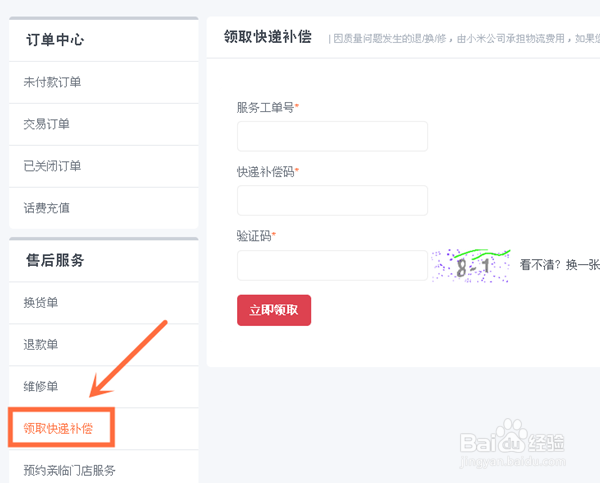600x483 pixels.
Task: Refresh captcha via 看不清？换一张 link
Action: [x=559, y=264]
